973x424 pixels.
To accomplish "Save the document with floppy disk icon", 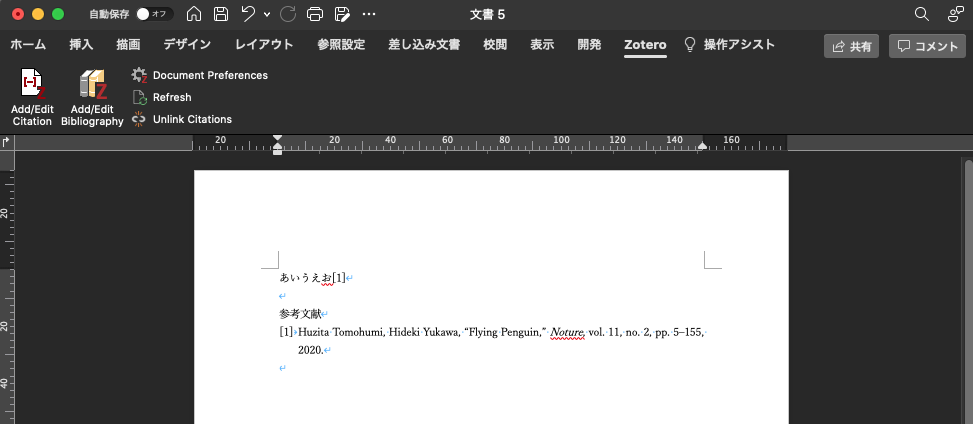I will click(x=221, y=14).
